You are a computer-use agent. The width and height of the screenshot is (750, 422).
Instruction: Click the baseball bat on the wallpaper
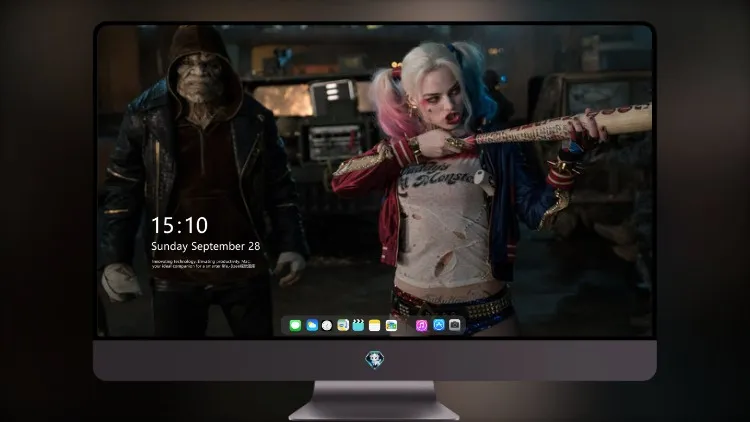pos(560,126)
